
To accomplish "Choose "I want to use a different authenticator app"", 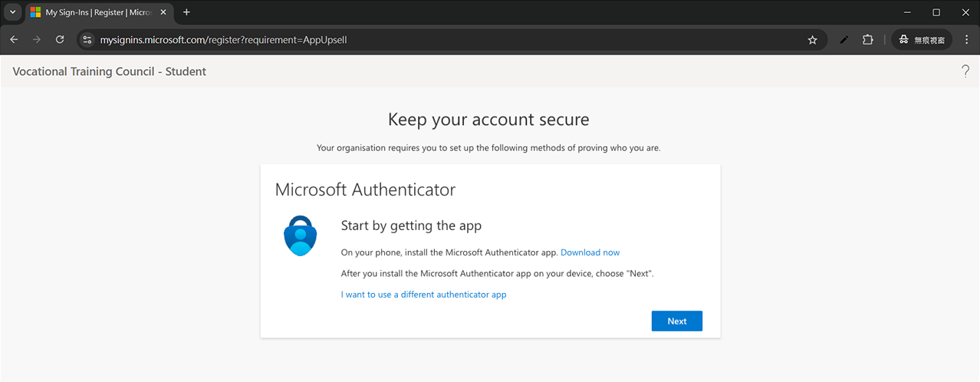I will click(423, 295).
